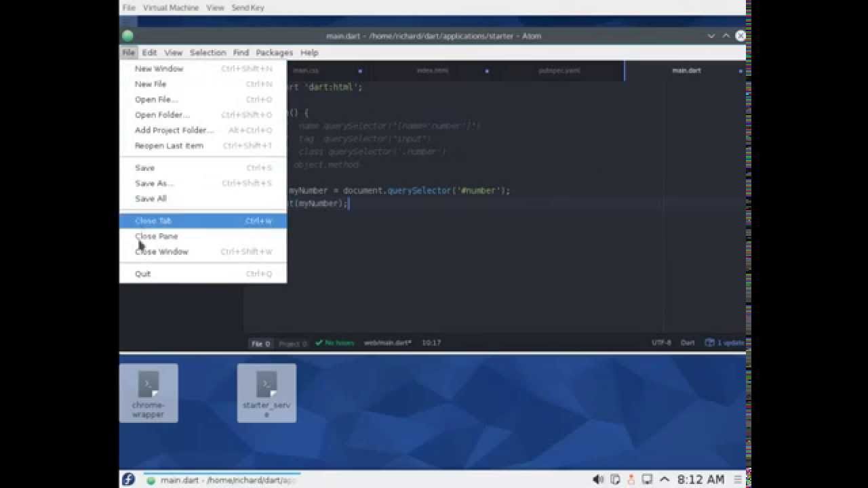Select Quit in the File menu
This screenshot has width=868, height=488.
[x=203, y=274]
